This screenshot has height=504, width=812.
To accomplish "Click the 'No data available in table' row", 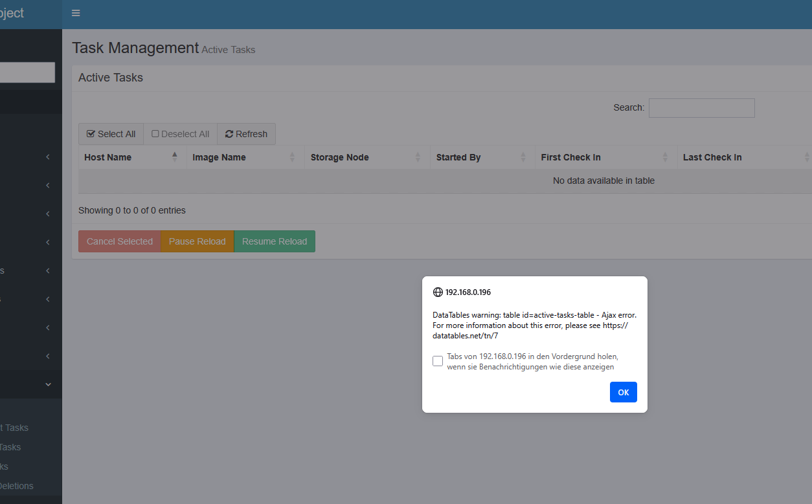I will coord(445,181).
